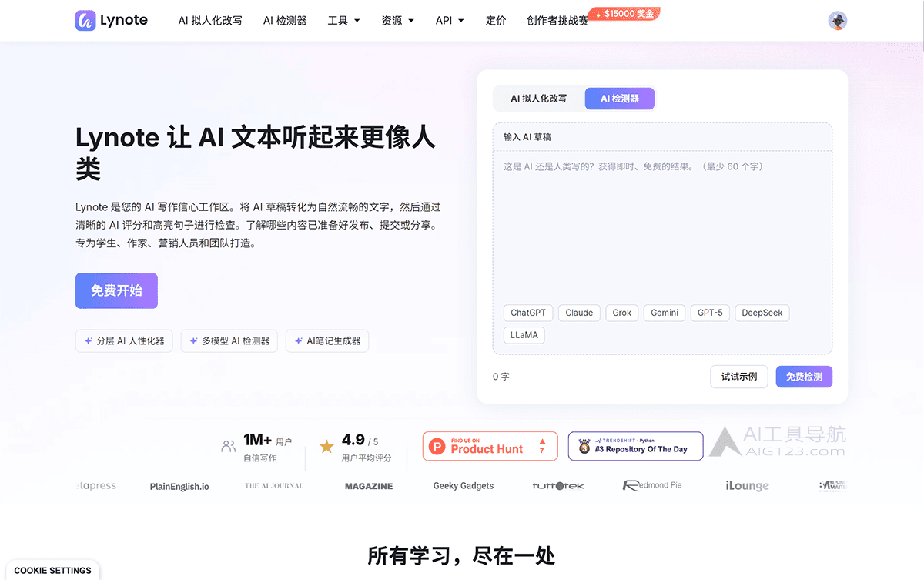The height and width of the screenshot is (580, 924).
Task: Select the Grok model chip
Action: point(622,313)
